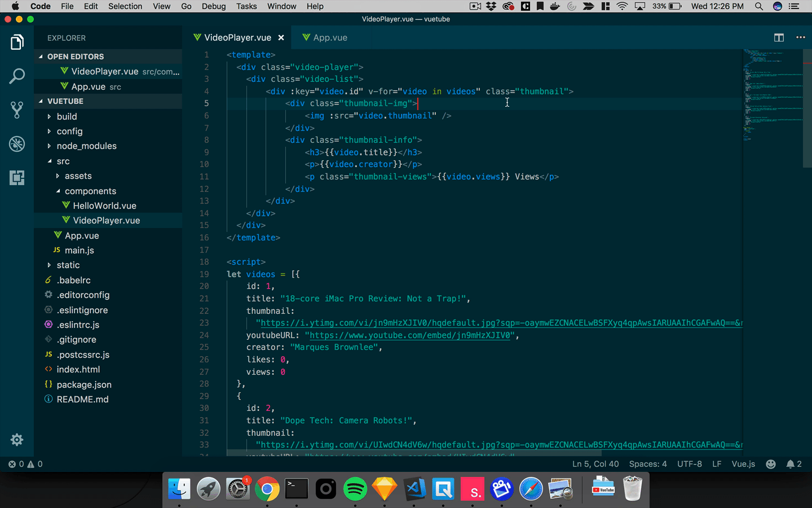Open the Go menu
Viewport: 812px width, 508px height.
(x=186, y=6)
